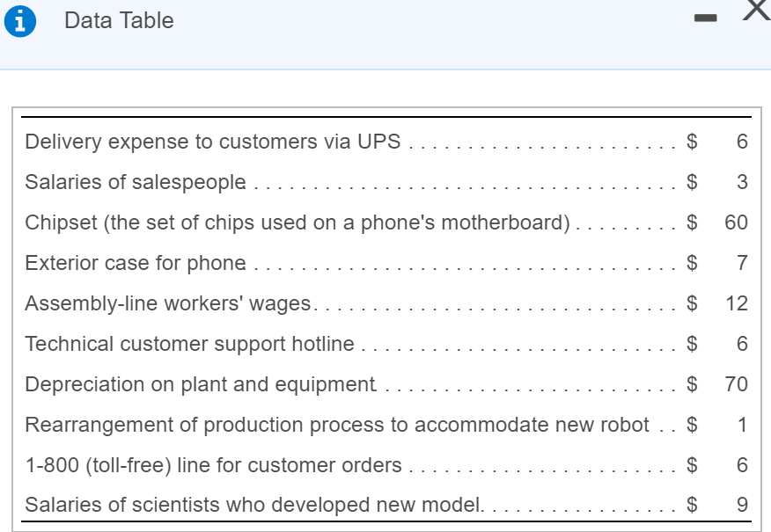This screenshot has width=771, height=532.
Task: Click Salaries of scientists row
Action: pos(386,505)
